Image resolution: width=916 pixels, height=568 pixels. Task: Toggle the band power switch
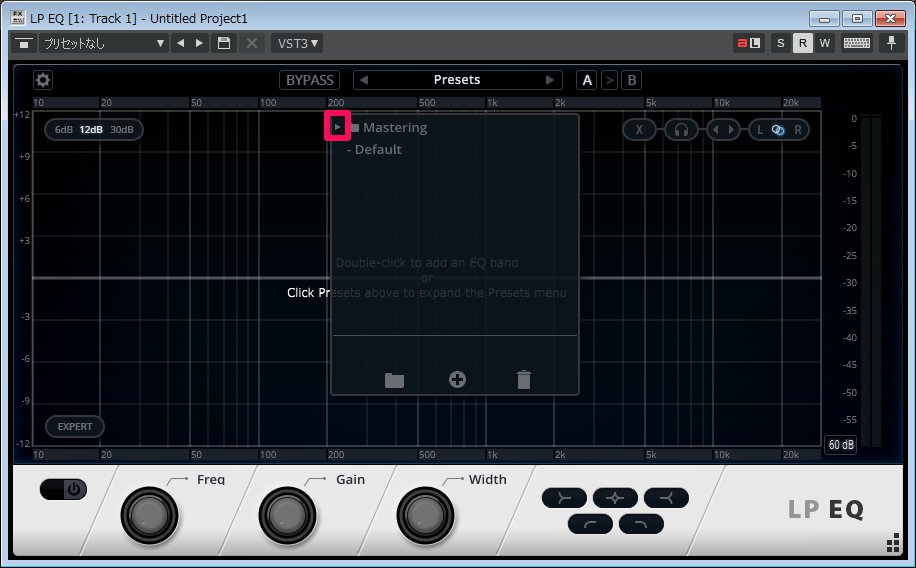[x=64, y=489]
